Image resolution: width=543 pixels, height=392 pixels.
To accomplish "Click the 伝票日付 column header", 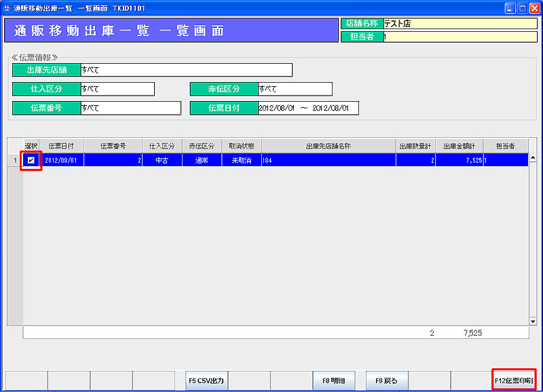I will [x=62, y=146].
